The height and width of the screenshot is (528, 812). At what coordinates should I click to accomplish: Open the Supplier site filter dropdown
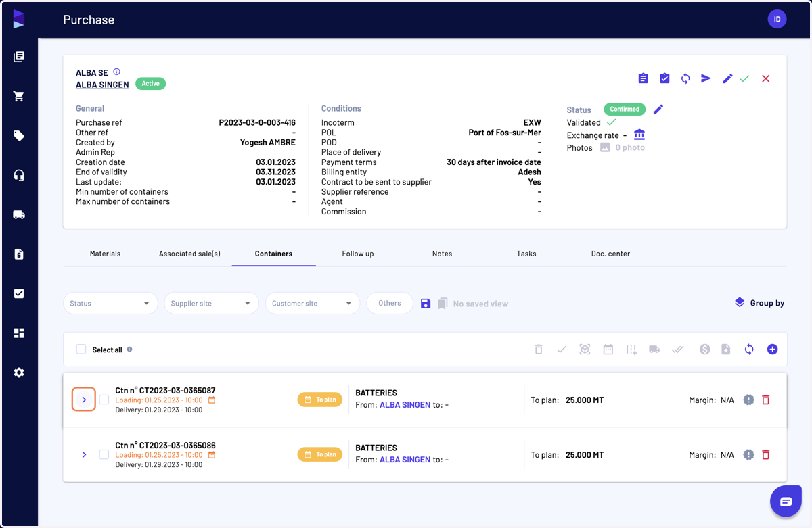pyautogui.click(x=211, y=304)
